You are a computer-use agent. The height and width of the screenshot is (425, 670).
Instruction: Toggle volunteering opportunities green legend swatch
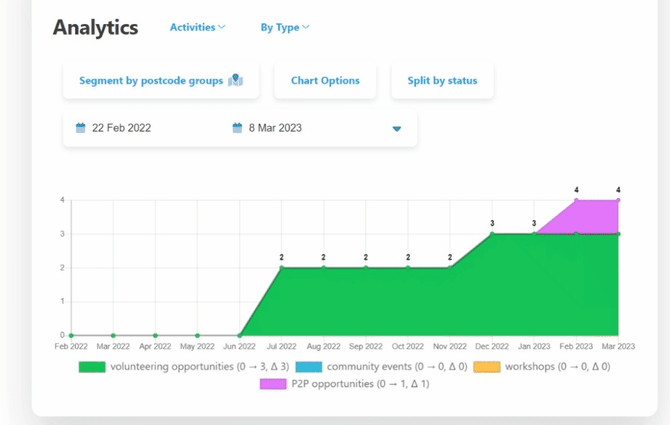[92, 367]
